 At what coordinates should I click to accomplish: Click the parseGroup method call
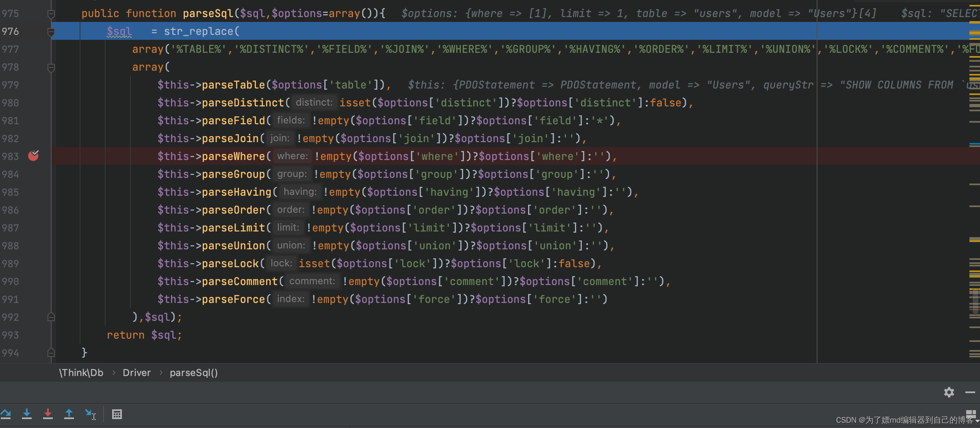click(234, 174)
